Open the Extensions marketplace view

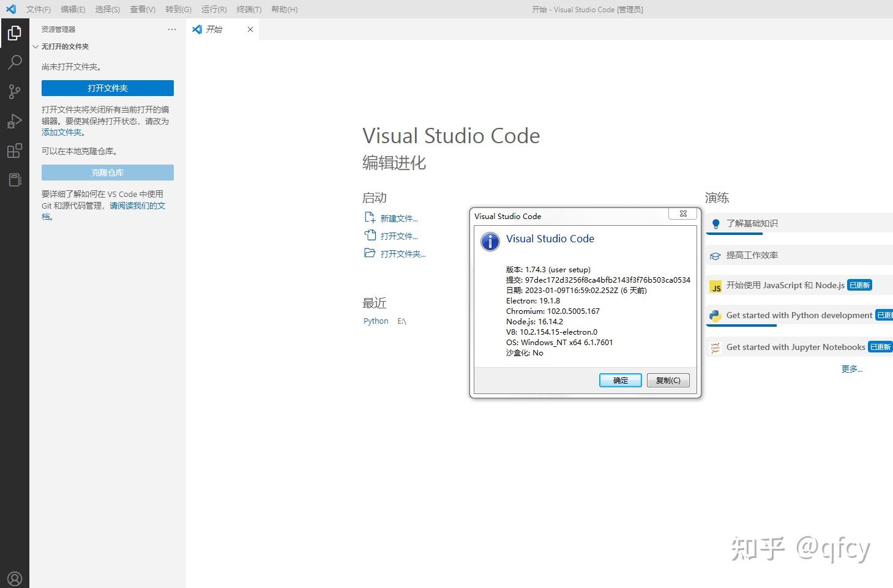(15, 150)
